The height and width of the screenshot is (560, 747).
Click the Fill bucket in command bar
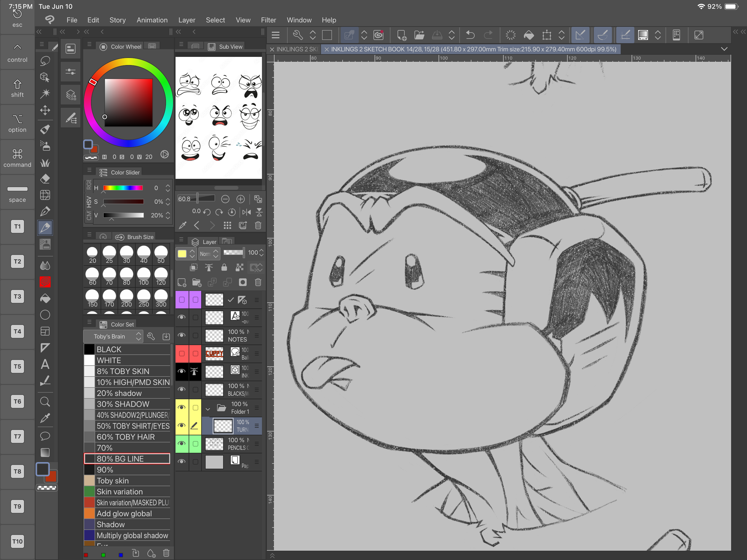[529, 35]
